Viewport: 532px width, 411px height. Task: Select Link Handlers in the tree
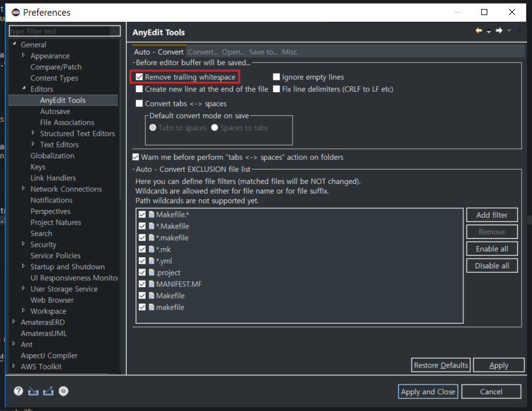[x=53, y=177]
